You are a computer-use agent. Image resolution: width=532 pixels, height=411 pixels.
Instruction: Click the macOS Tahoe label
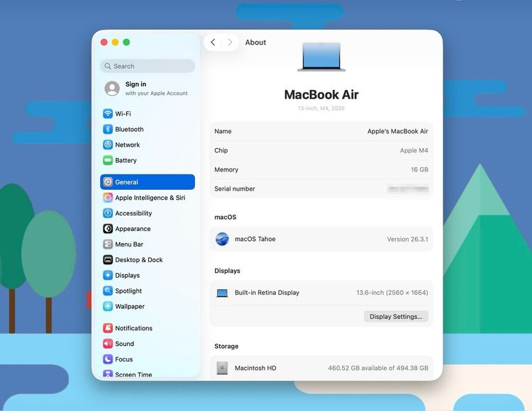(x=255, y=239)
